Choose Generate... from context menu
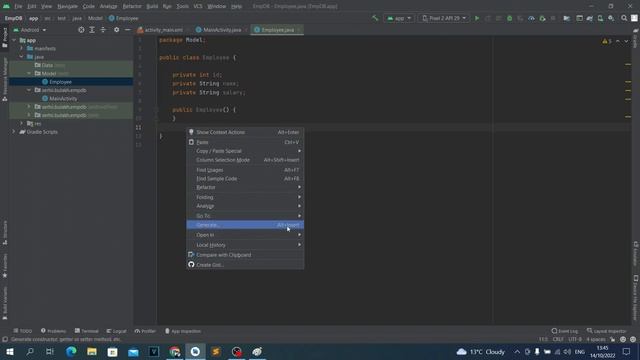 [x=245, y=225]
